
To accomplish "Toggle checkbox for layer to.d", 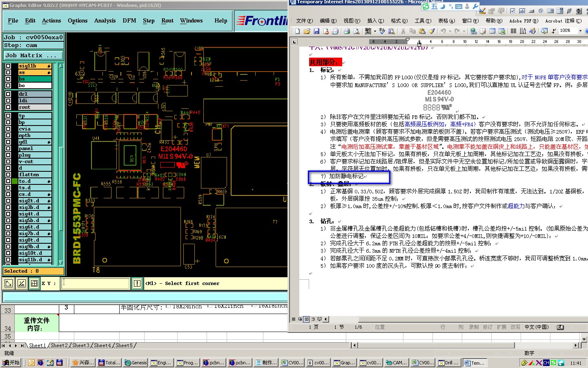I will coord(8,181).
